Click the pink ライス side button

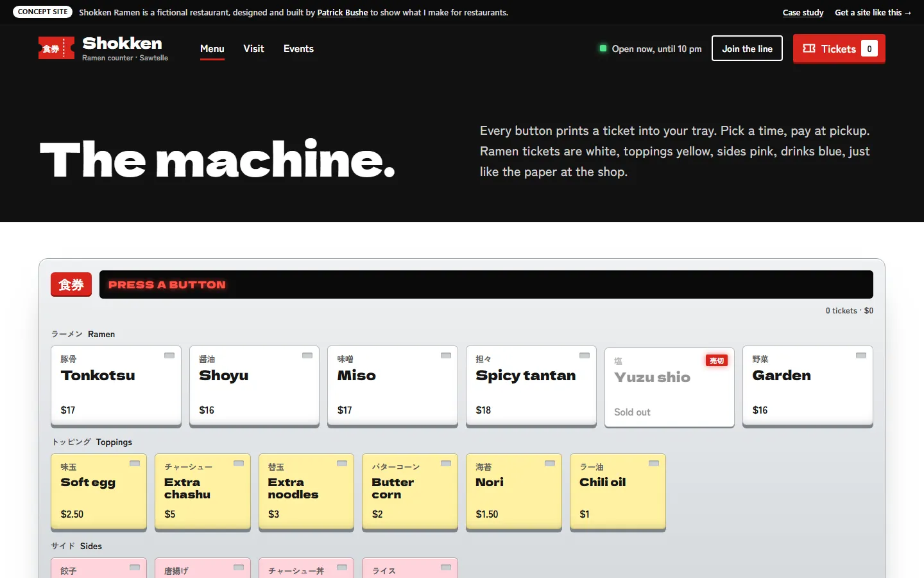point(410,568)
